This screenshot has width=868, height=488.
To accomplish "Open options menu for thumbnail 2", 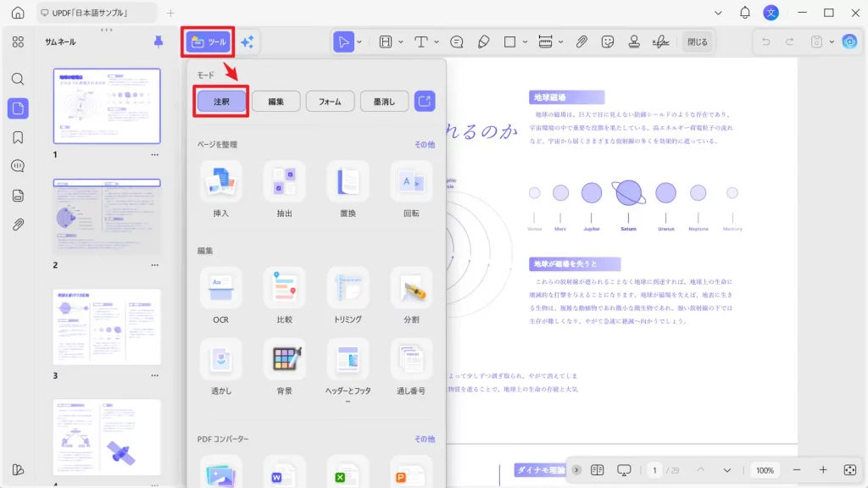I will pyautogui.click(x=154, y=265).
